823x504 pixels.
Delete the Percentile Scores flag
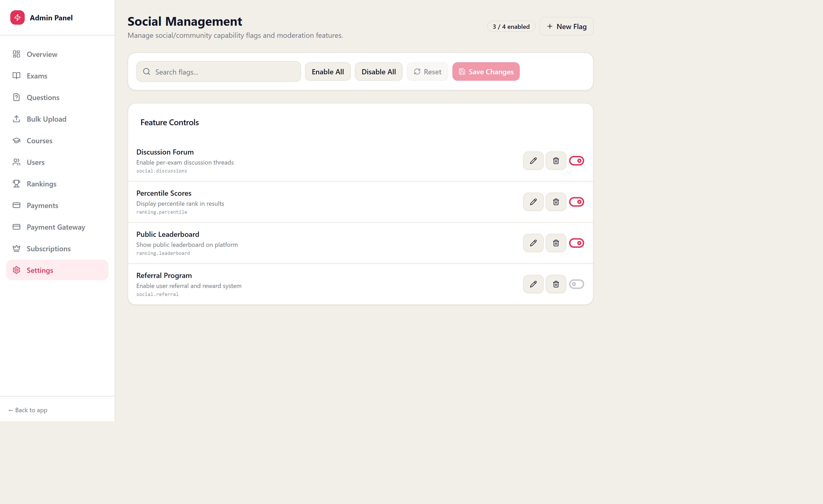[x=556, y=202]
